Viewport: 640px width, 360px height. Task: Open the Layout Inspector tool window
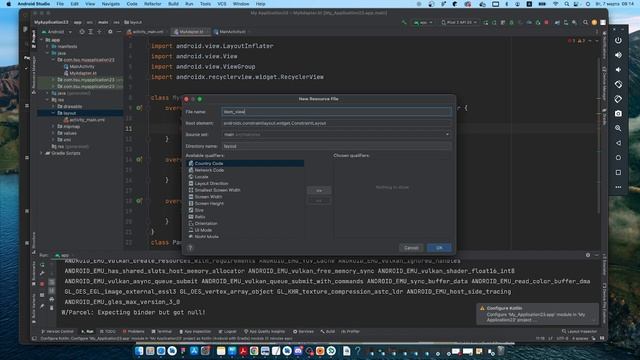coord(579,331)
